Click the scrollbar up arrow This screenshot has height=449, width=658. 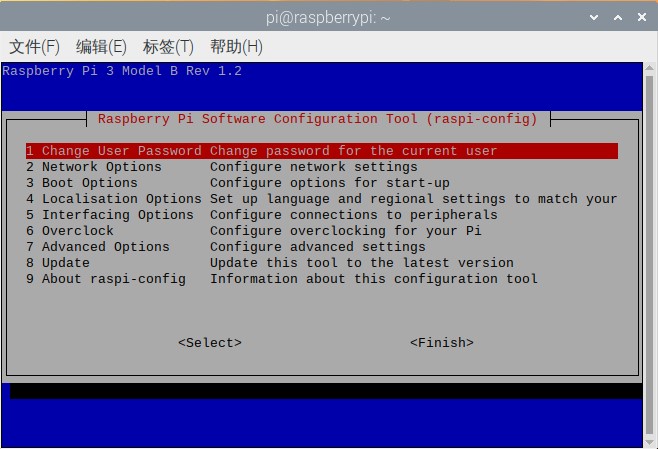coord(649,67)
